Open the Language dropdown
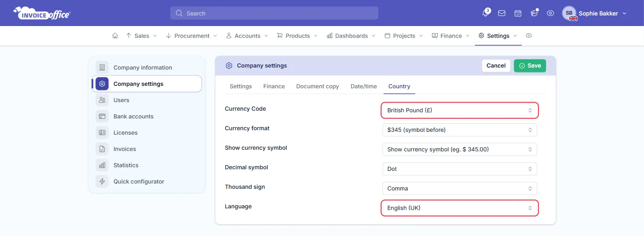The width and height of the screenshot is (644, 236). [x=460, y=208]
